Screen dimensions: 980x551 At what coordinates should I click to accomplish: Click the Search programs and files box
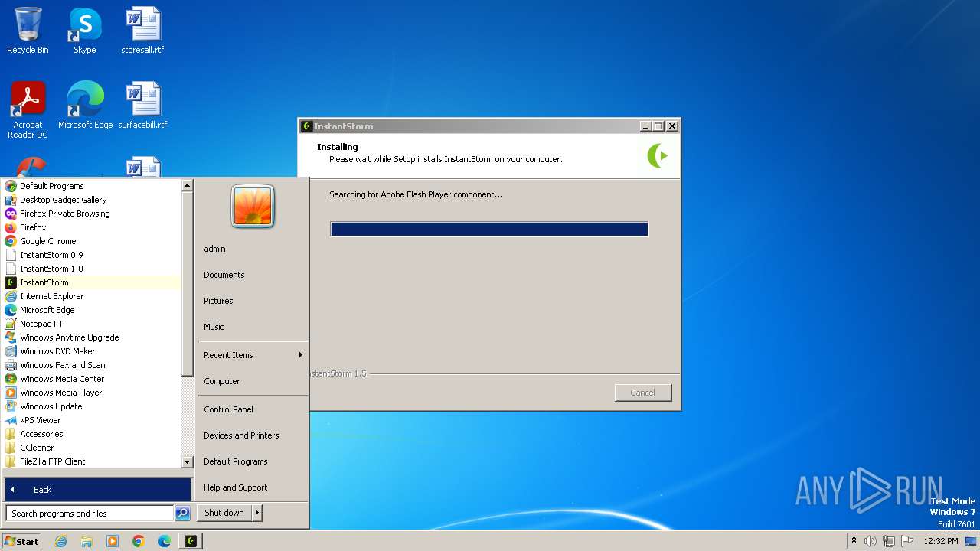click(90, 514)
